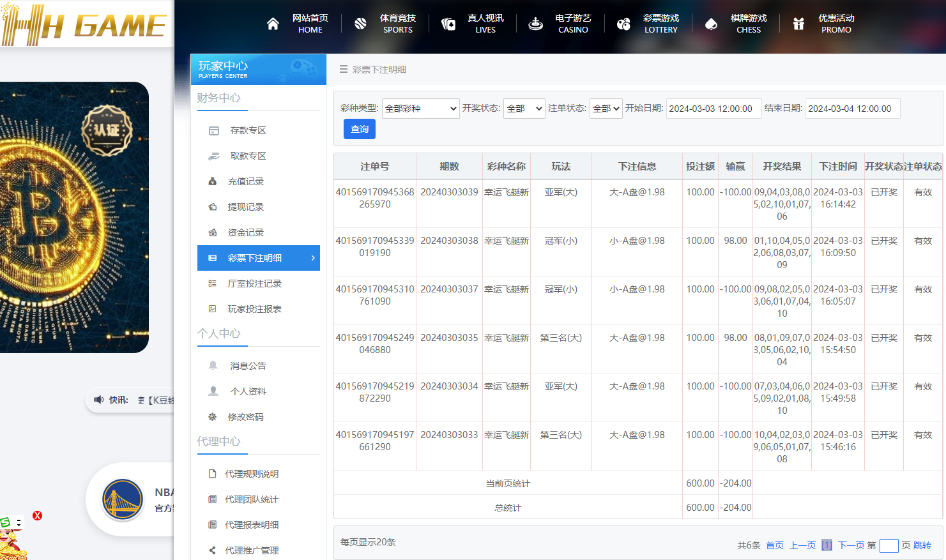Open the 彩种类型 dropdown

420,109
